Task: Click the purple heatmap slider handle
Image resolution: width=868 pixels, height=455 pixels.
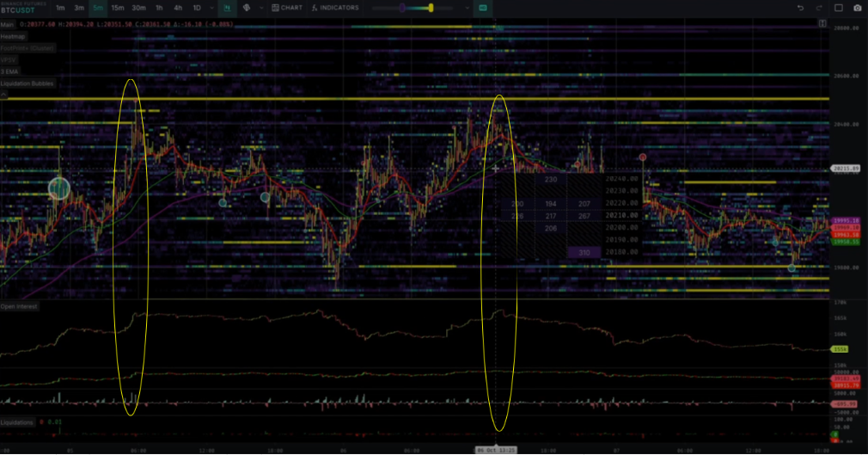Action: click(402, 8)
